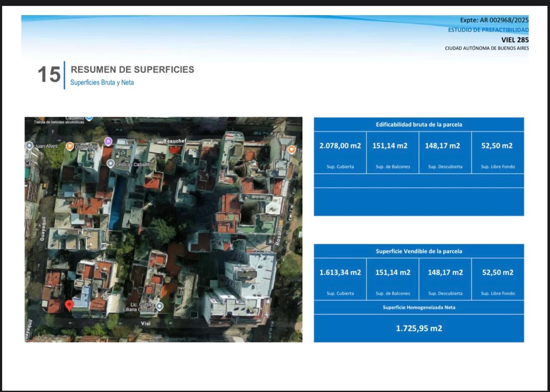
Task: Click '52,50 m2' in Superficie Vendible table
Action: point(498,272)
